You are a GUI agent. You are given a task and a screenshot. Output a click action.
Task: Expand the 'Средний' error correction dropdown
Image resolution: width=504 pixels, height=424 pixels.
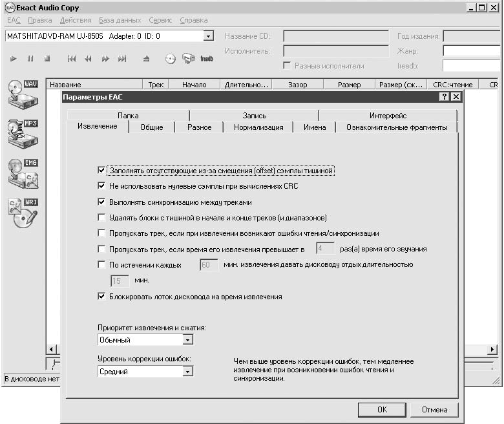click(x=188, y=371)
